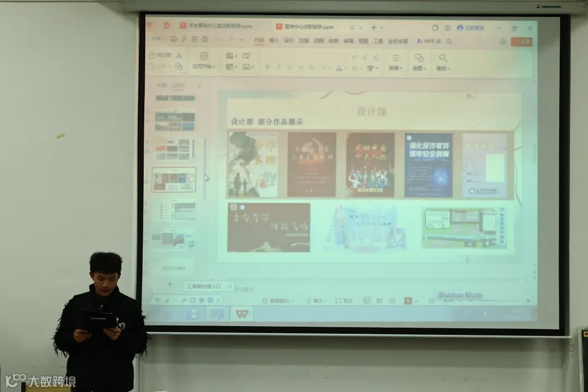Click the vertical scrollbar of slide thumbnail panel
588x392 pixels.
pos(205,169)
